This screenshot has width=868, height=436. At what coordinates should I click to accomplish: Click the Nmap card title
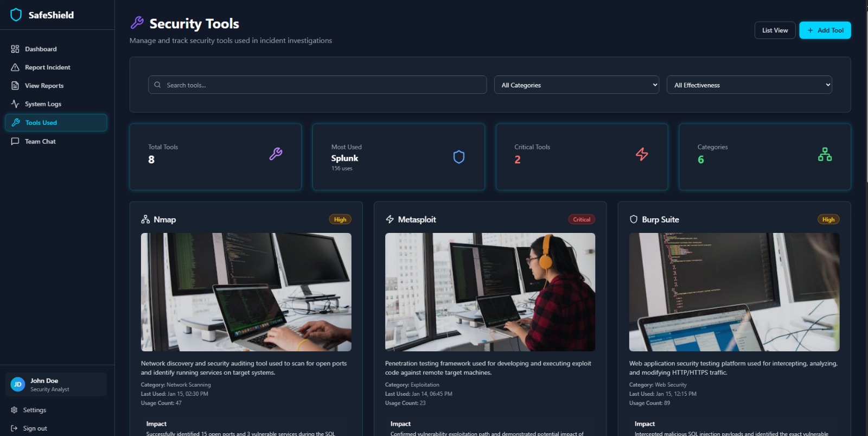165,219
